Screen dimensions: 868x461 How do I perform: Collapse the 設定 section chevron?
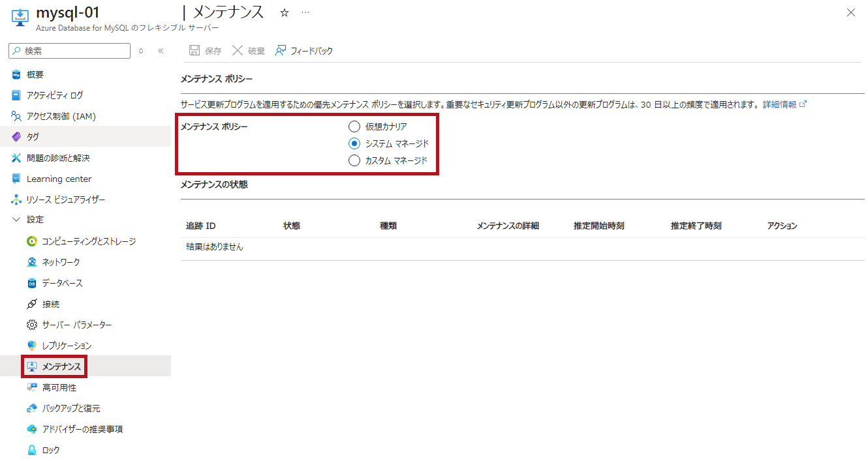click(16, 220)
